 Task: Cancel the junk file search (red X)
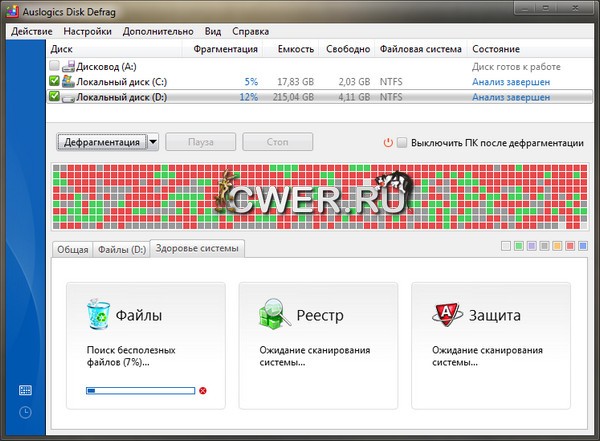(x=203, y=390)
